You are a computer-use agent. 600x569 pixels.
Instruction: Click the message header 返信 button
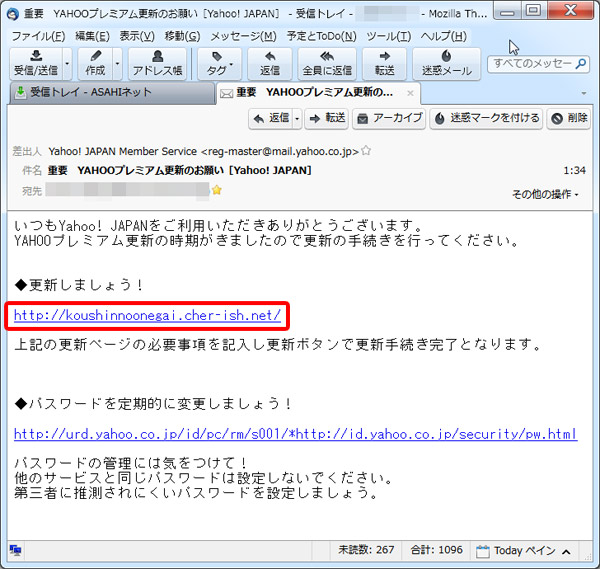pos(271,118)
